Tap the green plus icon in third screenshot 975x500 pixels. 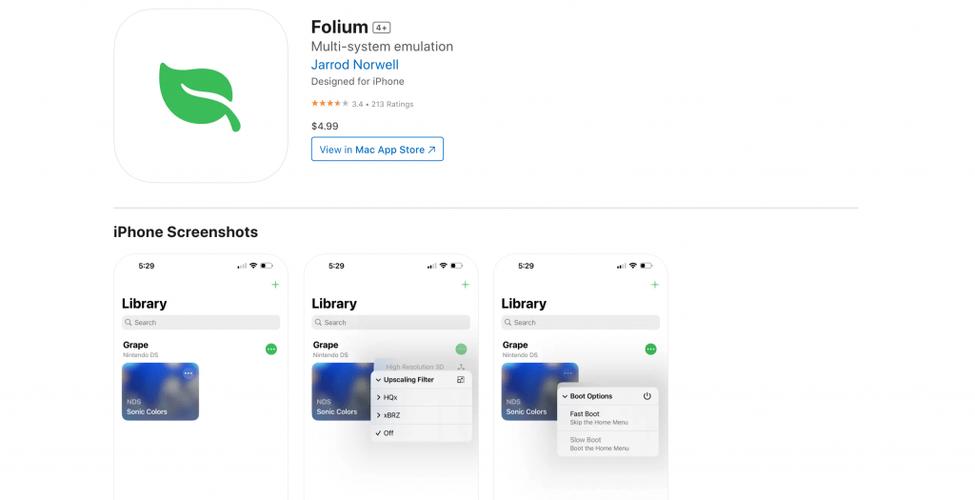pos(655,285)
